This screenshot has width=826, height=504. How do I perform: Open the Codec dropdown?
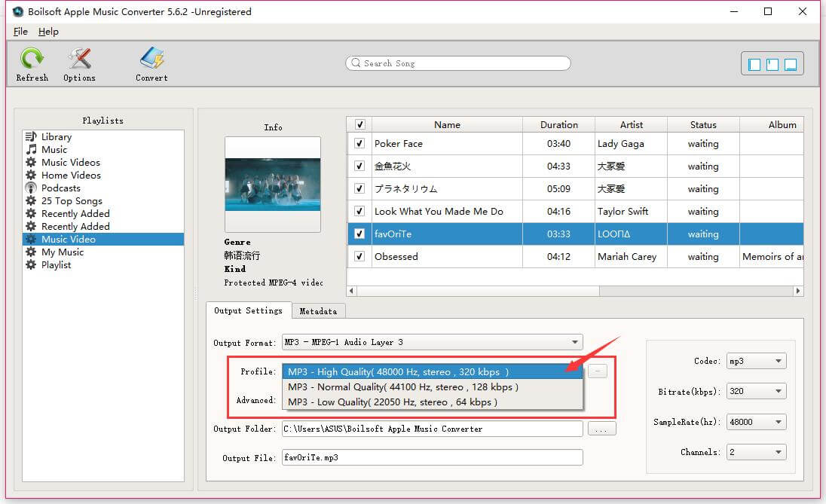pyautogui.click(x=756, y=361)
